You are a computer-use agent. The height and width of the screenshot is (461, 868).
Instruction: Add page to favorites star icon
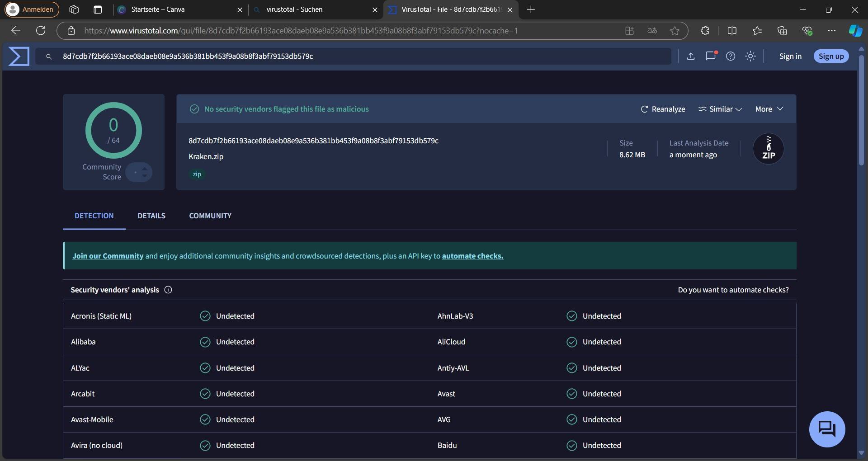(675, 31)
